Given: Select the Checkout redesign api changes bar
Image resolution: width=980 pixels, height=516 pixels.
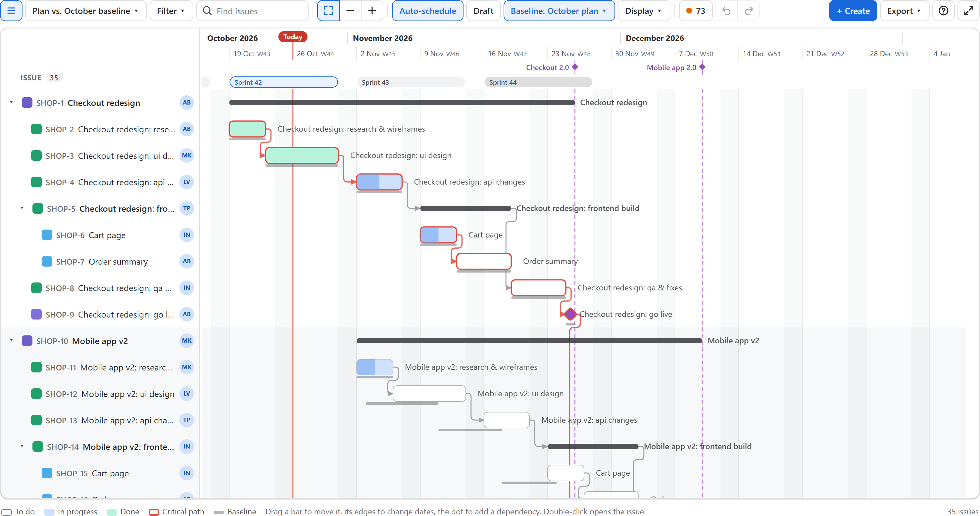Looking at the screenshot, I should 379,182.
